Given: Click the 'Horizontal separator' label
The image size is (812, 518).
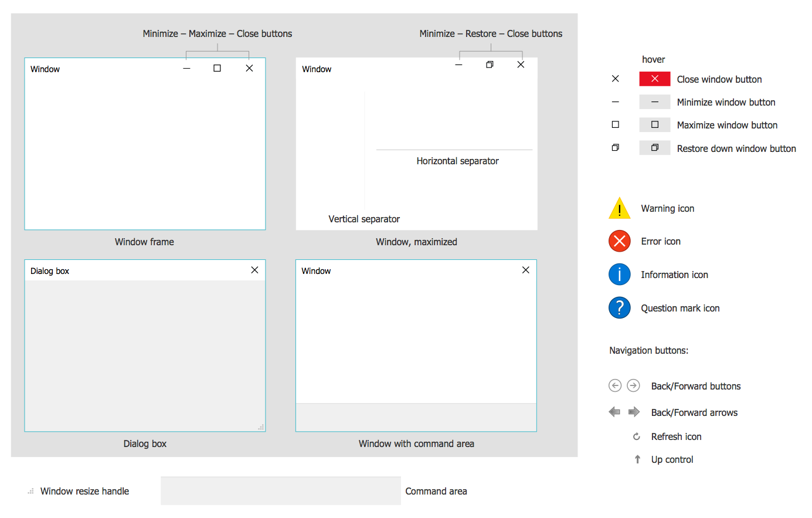Looking at the screenshot, I should [x=457, y=161].
